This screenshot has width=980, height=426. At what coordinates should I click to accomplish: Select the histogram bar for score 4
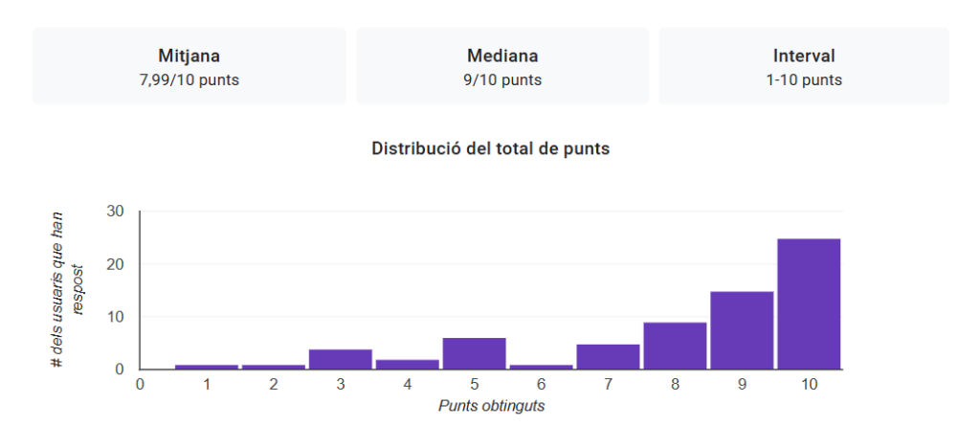coord(408,364)
